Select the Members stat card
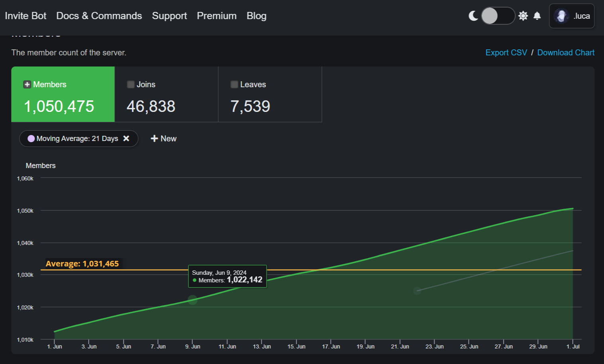The width and height of the screenshot is (604, 364). 63,94
